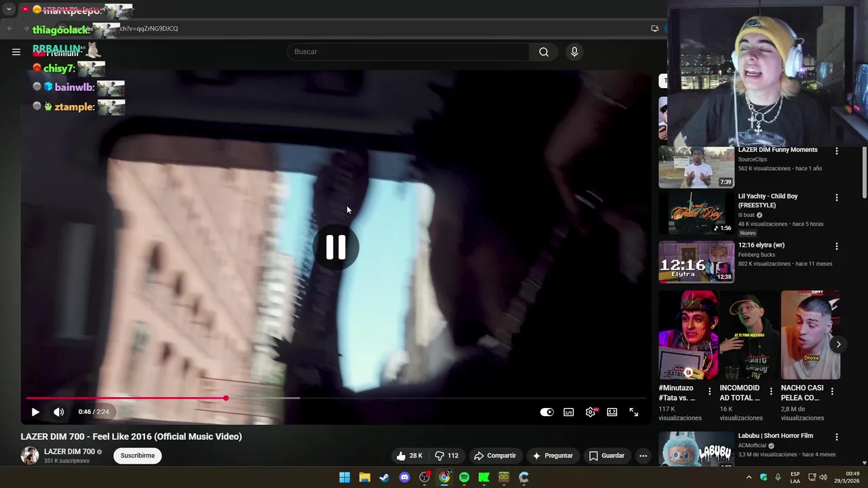Click the microphone icon in the system tray
This screenshot has height=488, width=868.
[x=778, y=477]
